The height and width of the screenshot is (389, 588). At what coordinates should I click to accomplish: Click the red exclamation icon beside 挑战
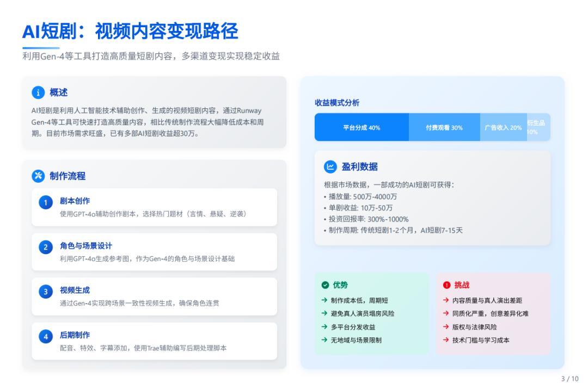point(446,285)
